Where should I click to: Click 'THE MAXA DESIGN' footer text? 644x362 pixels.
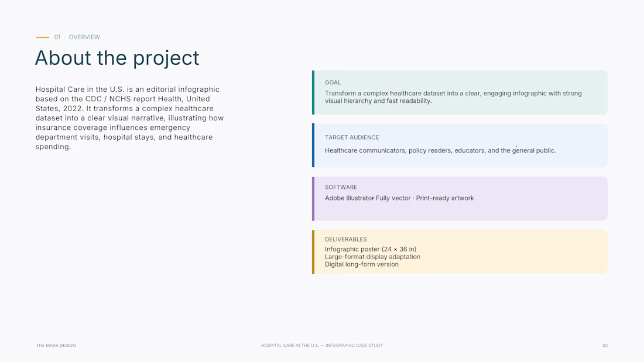point(56,346)
